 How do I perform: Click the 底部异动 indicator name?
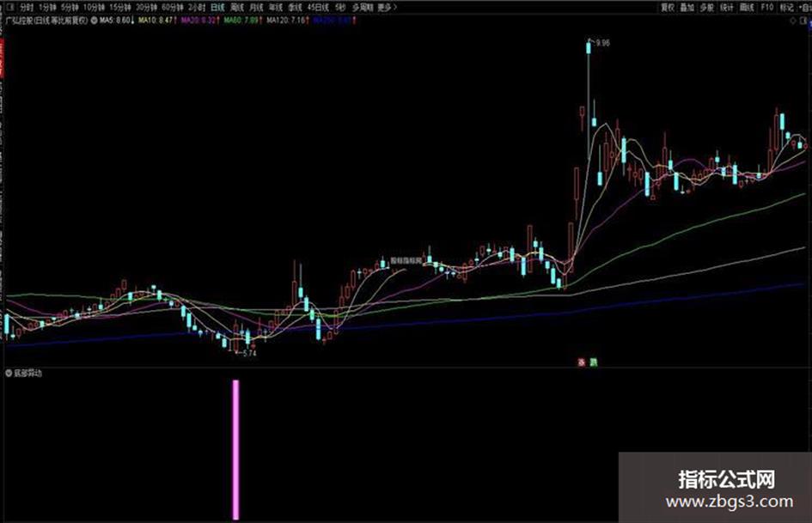pos(28,373)
